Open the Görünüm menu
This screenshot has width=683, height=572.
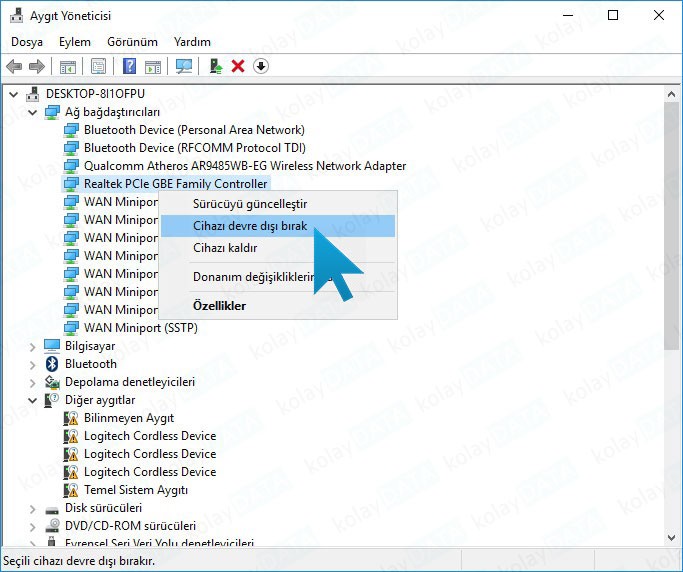pos(132,42)
